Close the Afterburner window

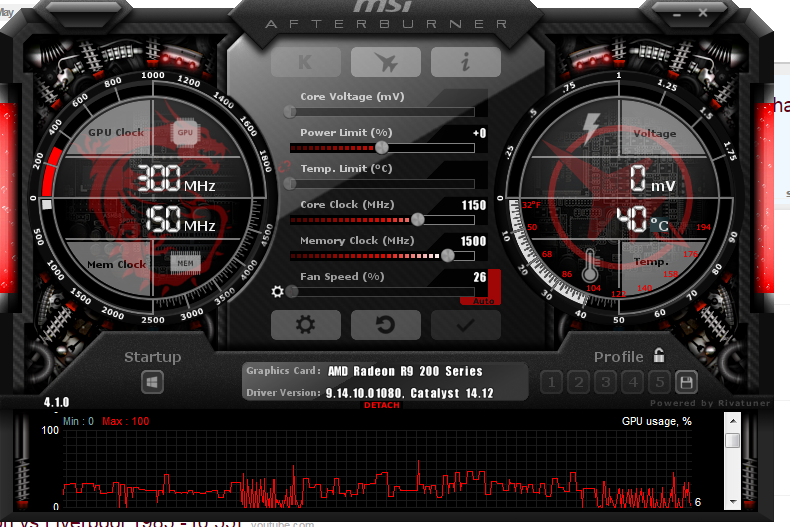click(x=703, y=13)
